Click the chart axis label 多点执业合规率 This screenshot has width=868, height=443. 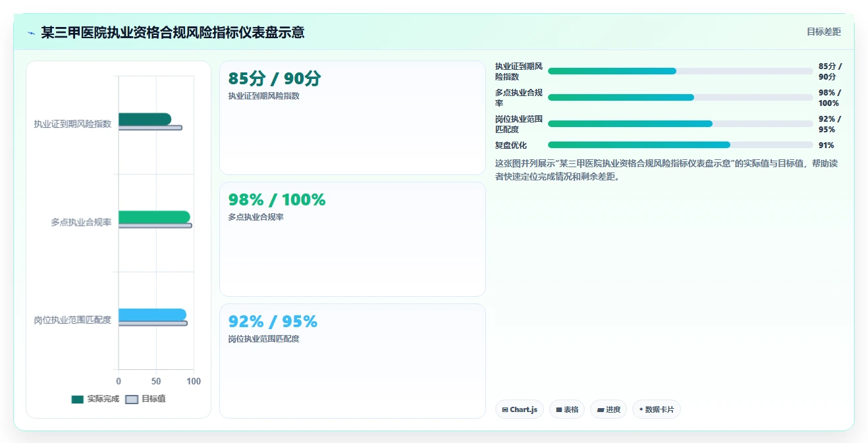(81, 222)
